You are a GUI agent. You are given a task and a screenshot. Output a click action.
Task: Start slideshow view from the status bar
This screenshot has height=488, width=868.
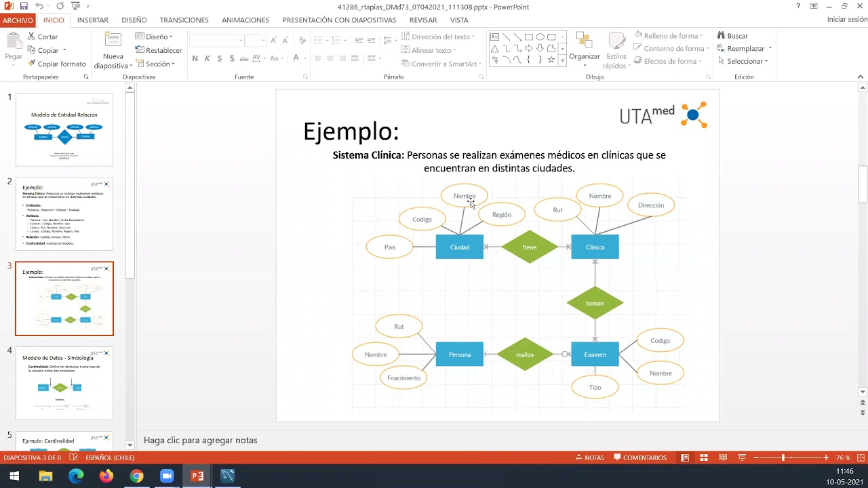pyautogui.click(x=742, y=457)
